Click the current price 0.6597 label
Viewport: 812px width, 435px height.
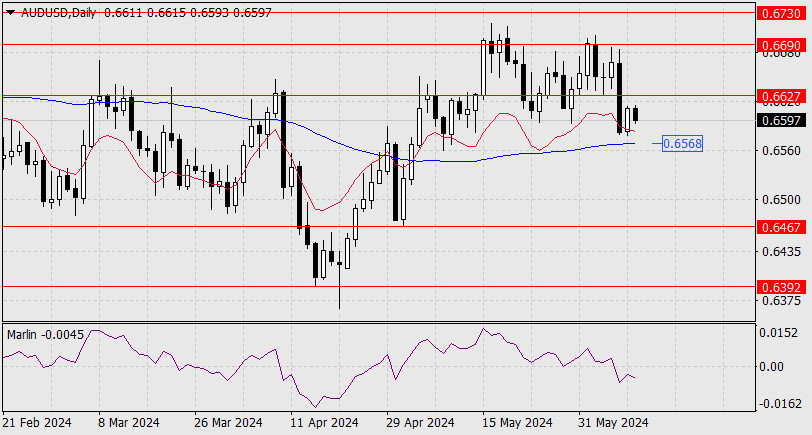(x=781, y=120)
